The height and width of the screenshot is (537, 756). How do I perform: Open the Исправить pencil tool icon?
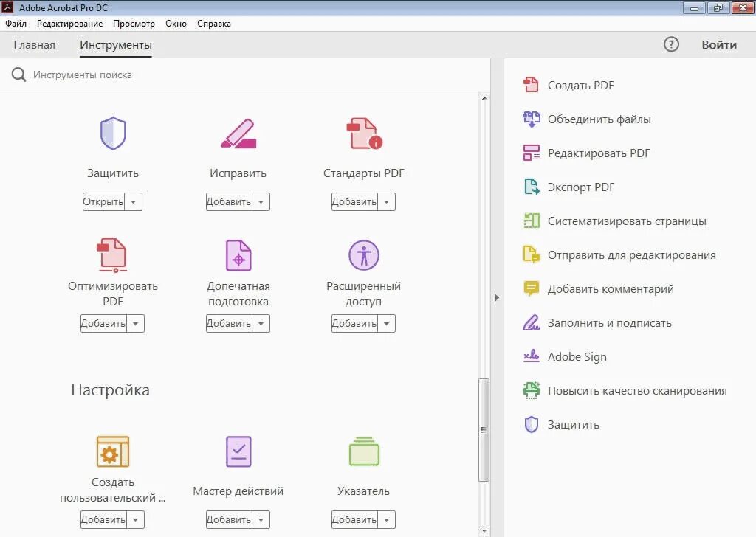[237, 133]
